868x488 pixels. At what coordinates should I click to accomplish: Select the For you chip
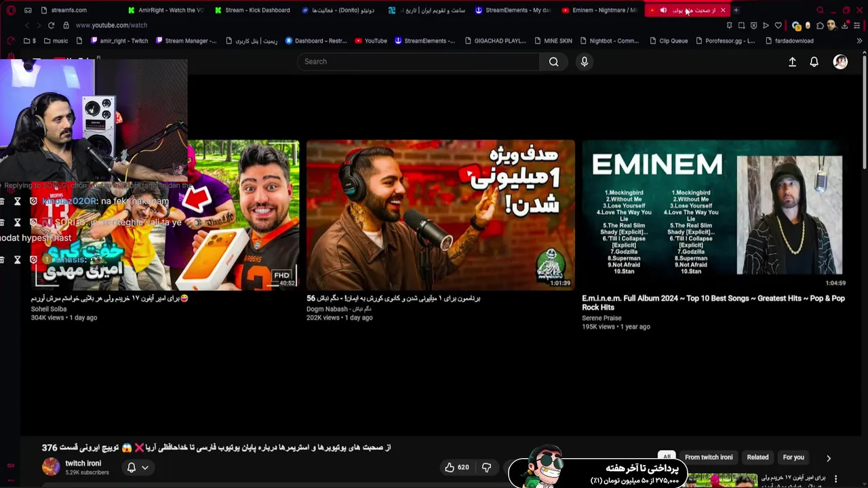[793, 457]
